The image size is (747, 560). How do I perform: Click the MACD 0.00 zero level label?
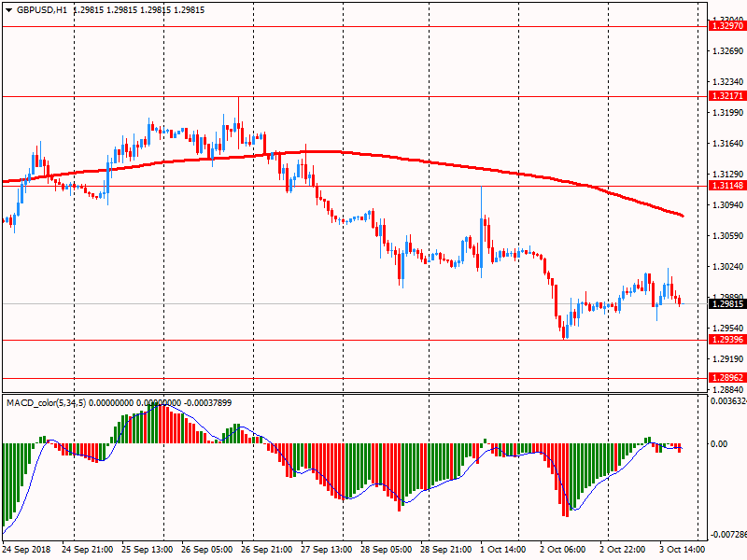tap(719, 444)
